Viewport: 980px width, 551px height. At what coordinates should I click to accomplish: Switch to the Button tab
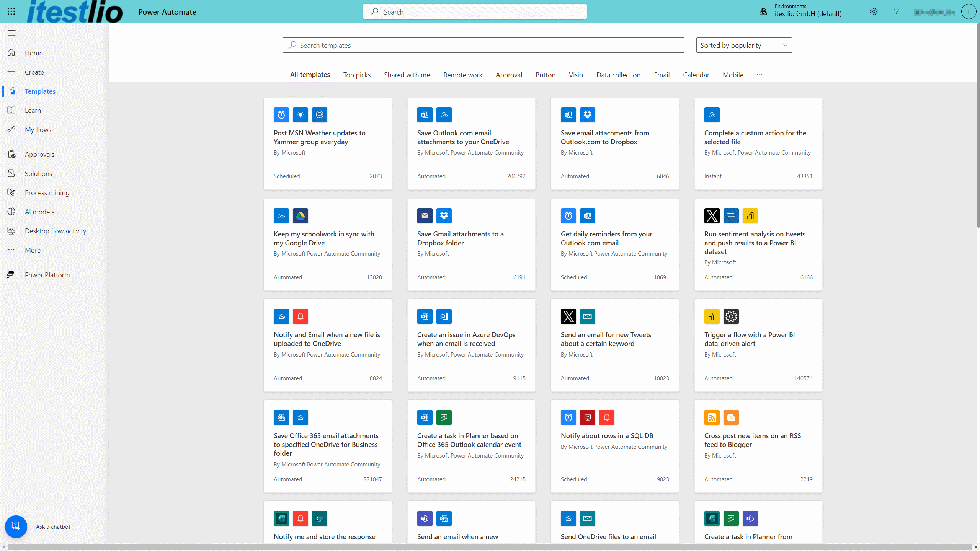[546, 75]
